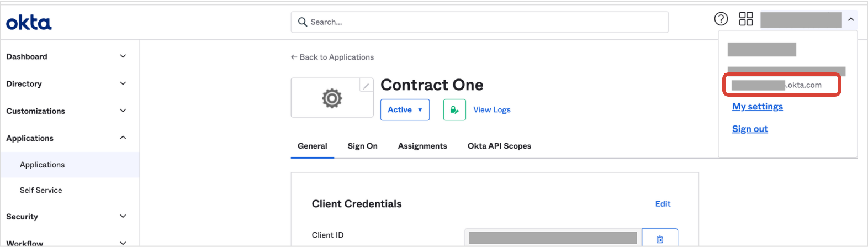Open the Okta API Scopes tab
The width and height of the screenshot is (868, 247).
click(499, 146)
